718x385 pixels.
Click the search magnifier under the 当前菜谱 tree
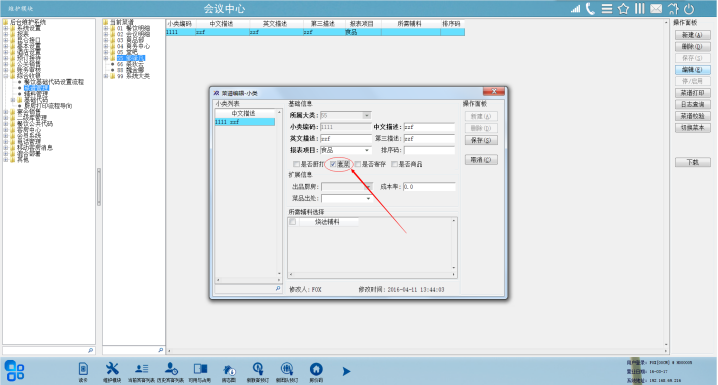click(x=160, y=350)
